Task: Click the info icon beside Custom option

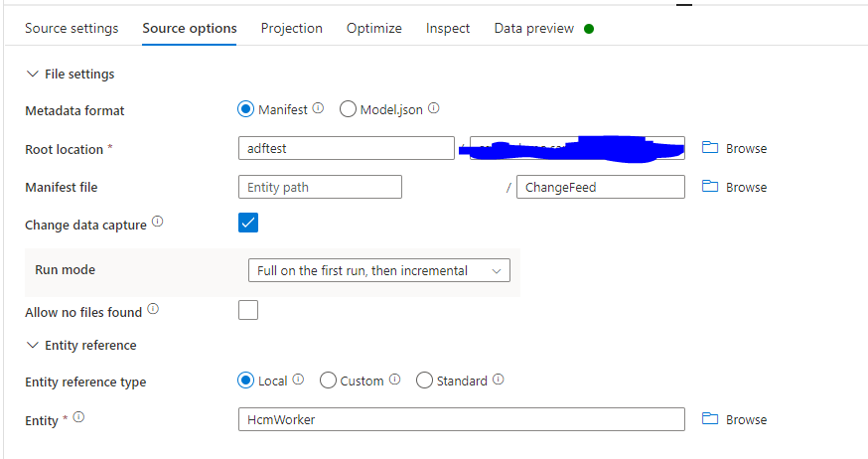Action: tap(394, 380)
